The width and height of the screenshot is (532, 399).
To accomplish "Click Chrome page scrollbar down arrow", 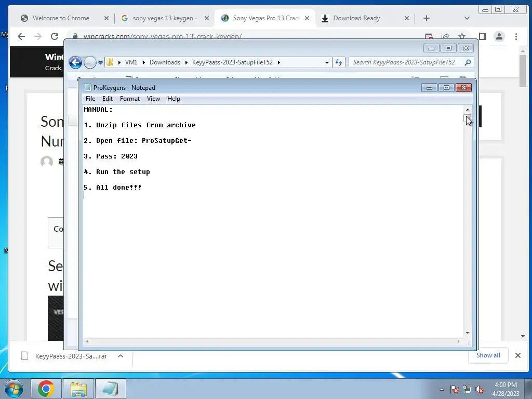I will tap(523, 336).
